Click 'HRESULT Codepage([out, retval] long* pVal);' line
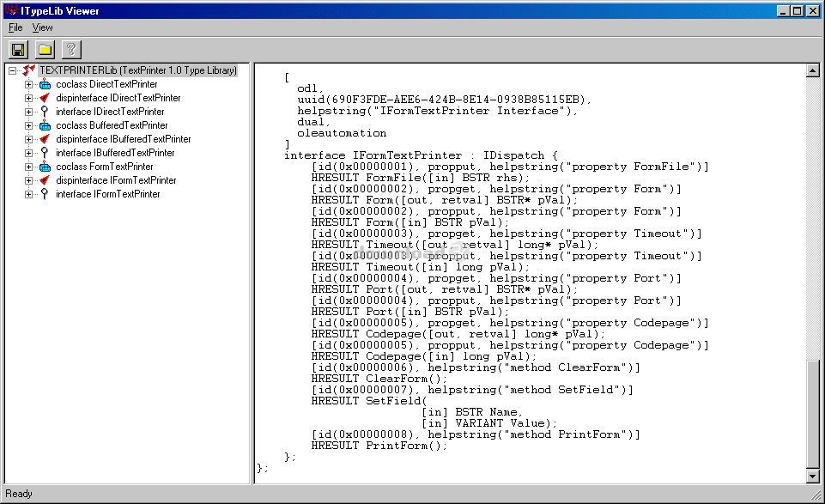The image size is (825, 504). [458, 334]
